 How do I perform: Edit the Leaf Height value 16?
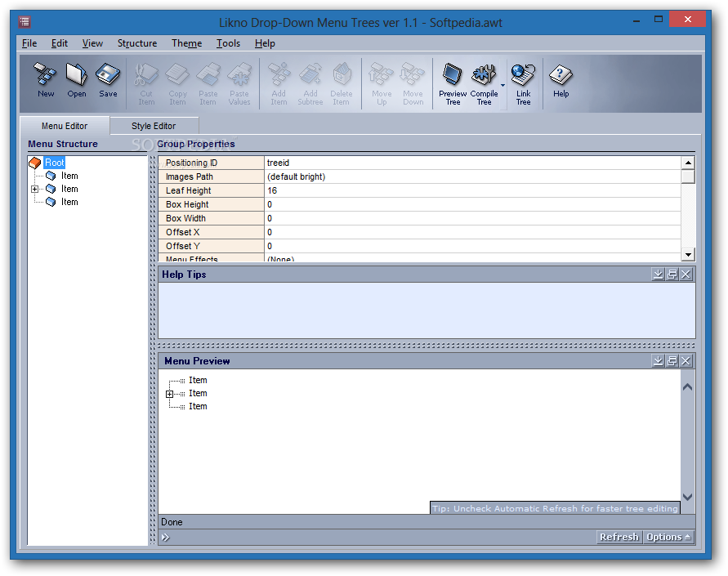pos(472,190)
